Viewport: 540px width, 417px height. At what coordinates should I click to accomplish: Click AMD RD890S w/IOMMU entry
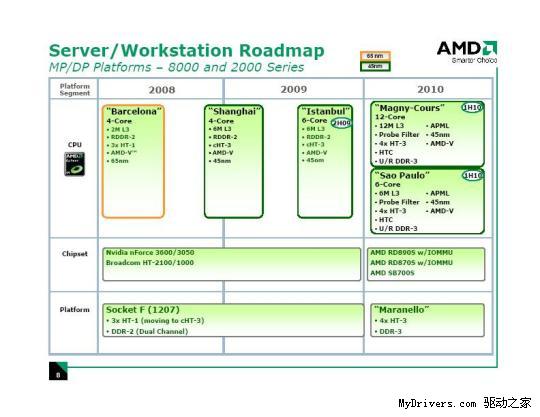click(411, 252)
